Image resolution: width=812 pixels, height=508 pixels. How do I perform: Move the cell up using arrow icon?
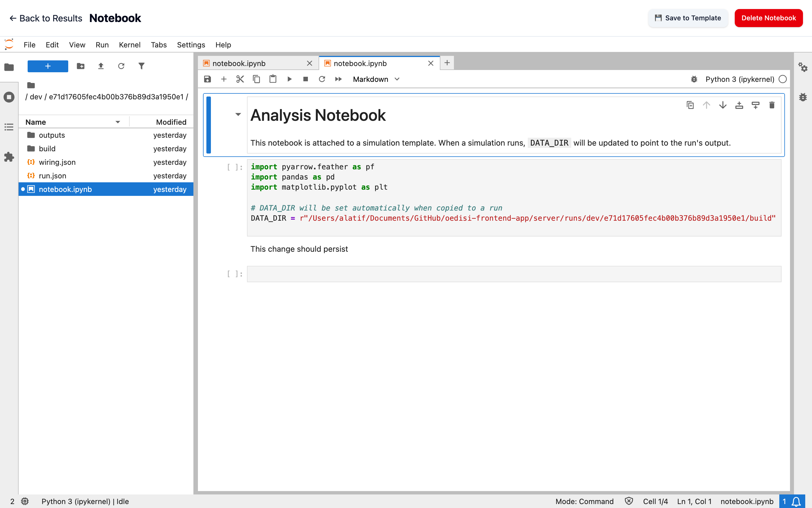[706, 105]
